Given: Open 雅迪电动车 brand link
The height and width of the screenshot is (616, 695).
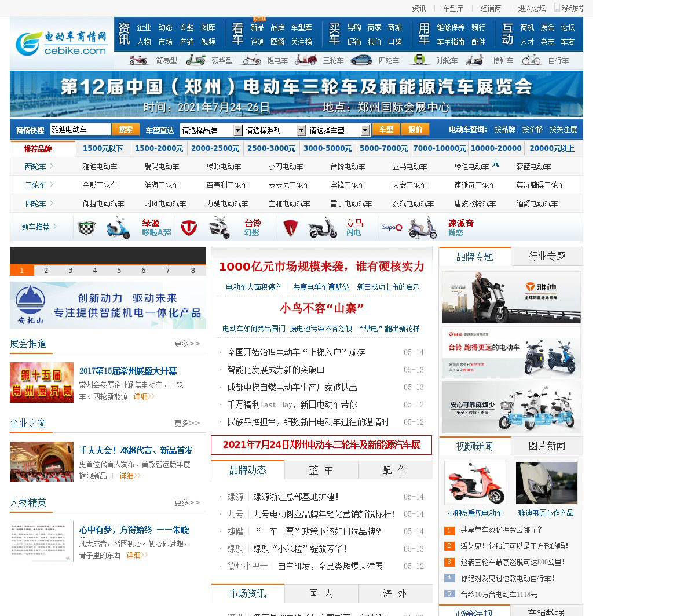Looking at the screenshot, I should click(x=100, y=166).
